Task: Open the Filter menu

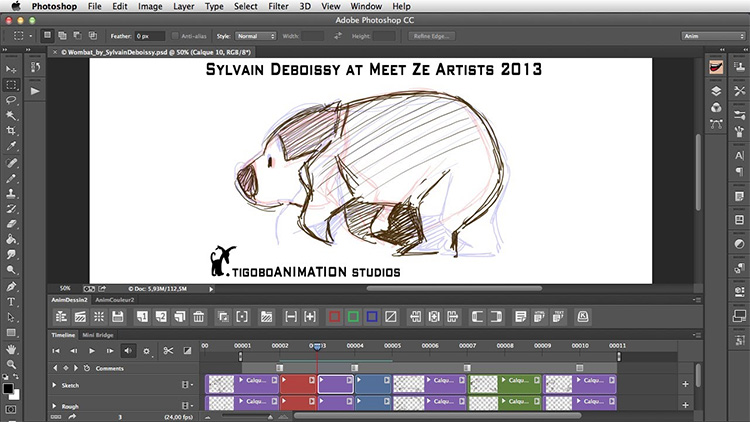Action: point(278,6)
